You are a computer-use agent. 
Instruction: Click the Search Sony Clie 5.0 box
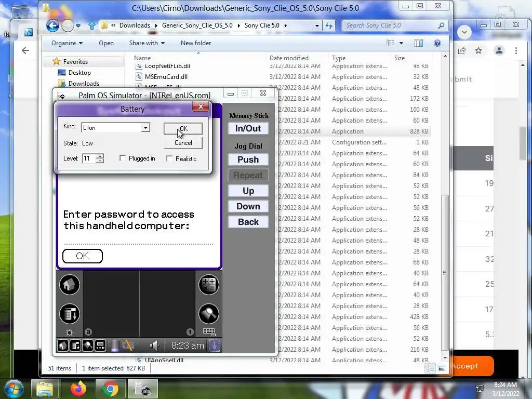[395, 25]
